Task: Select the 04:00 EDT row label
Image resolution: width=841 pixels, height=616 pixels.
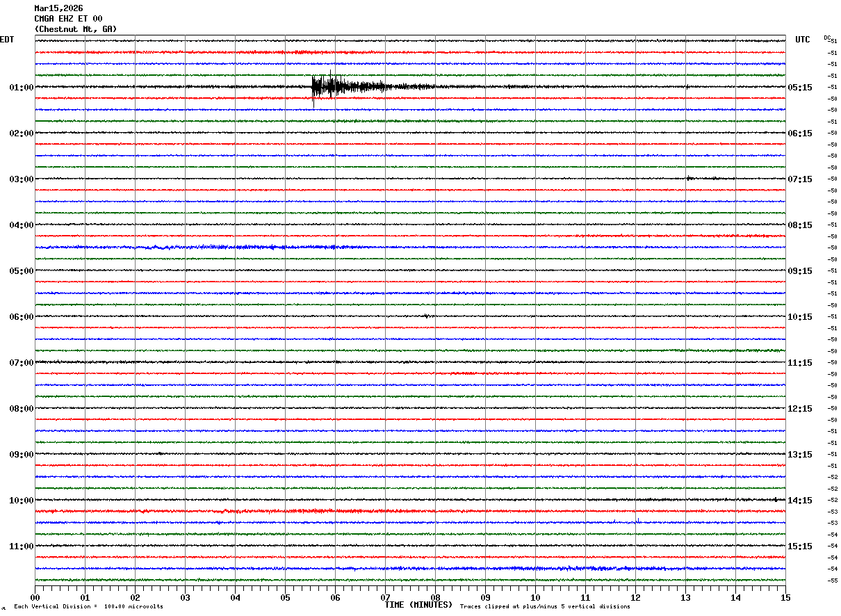Action: click(22, 225)
